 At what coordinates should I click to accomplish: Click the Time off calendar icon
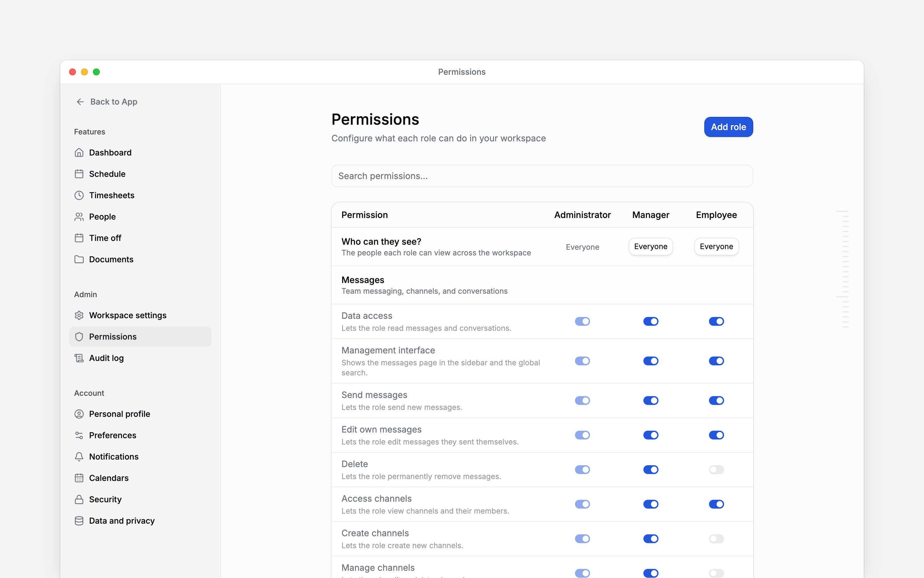(79, 238)
